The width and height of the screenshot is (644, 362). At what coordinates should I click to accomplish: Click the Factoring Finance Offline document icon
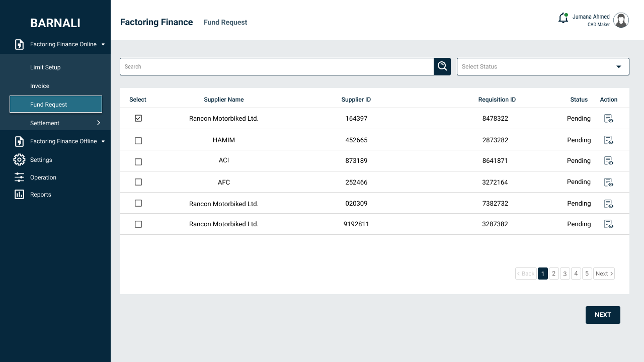tap(19, 141)
